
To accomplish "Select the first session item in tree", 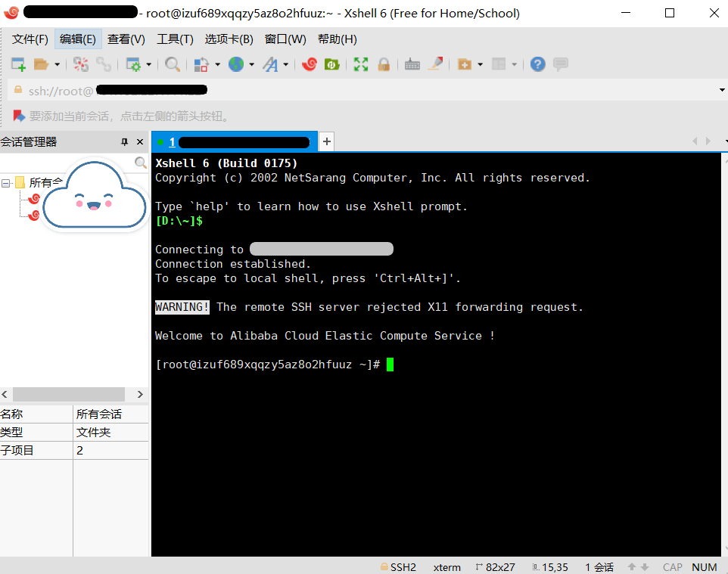I will point(34,199).
